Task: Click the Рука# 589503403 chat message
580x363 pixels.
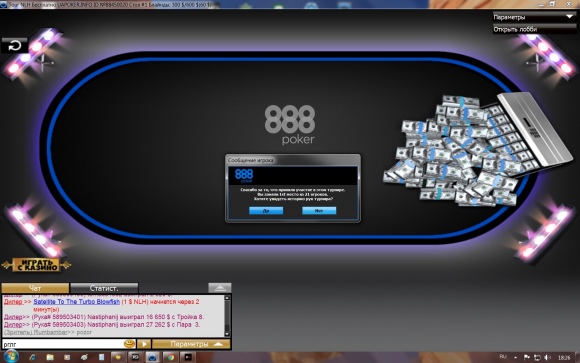Action: tap(102, 325)
